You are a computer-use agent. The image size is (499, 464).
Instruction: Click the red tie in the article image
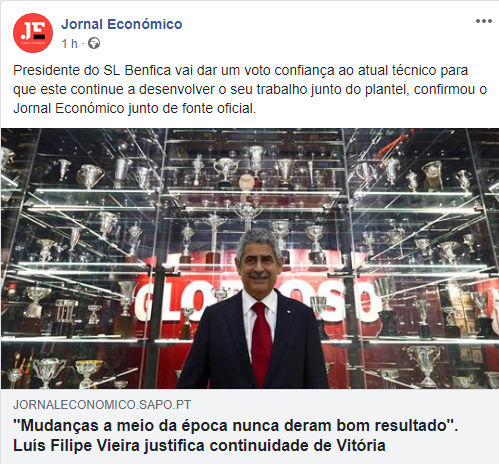pos(261,343)
